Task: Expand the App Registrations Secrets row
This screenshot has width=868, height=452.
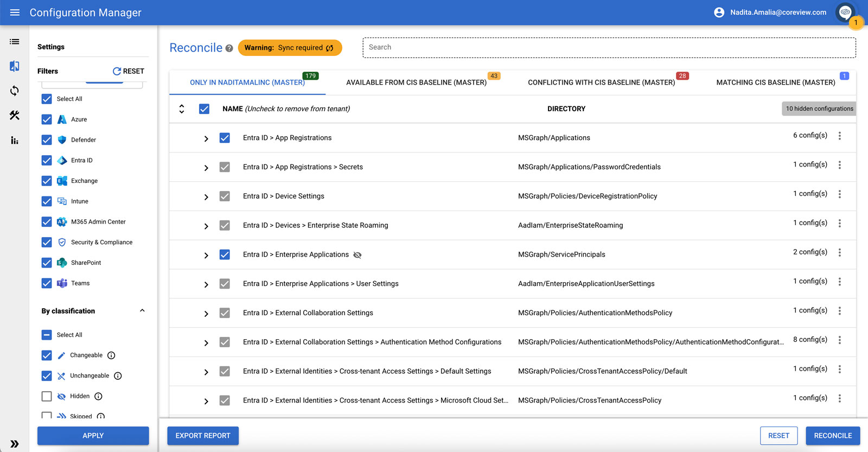Action: click(206, 168)
